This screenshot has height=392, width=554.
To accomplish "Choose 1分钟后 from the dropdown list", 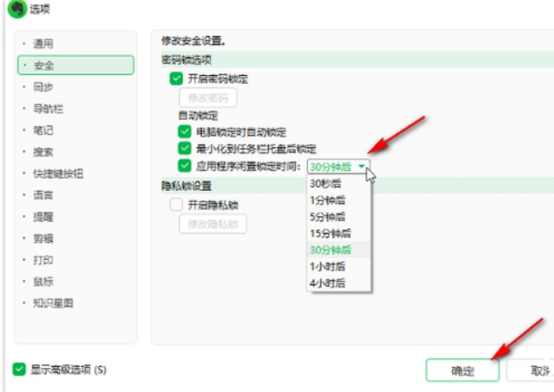I will click(339, 200).
